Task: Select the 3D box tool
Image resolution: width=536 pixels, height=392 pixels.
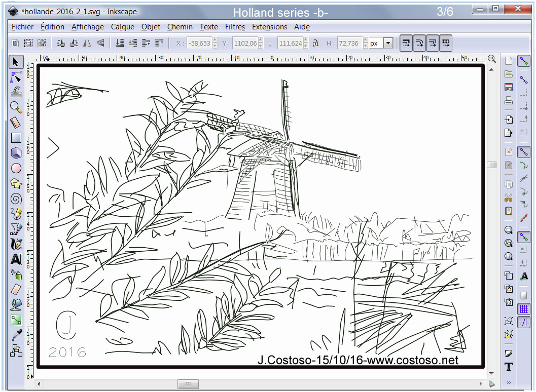Action: point(16,152)
